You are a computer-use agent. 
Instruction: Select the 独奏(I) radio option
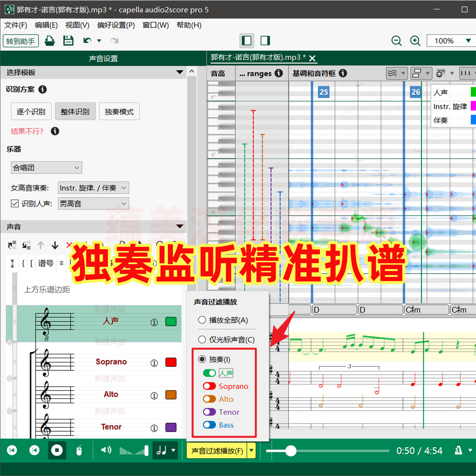[x=202, y=359]
